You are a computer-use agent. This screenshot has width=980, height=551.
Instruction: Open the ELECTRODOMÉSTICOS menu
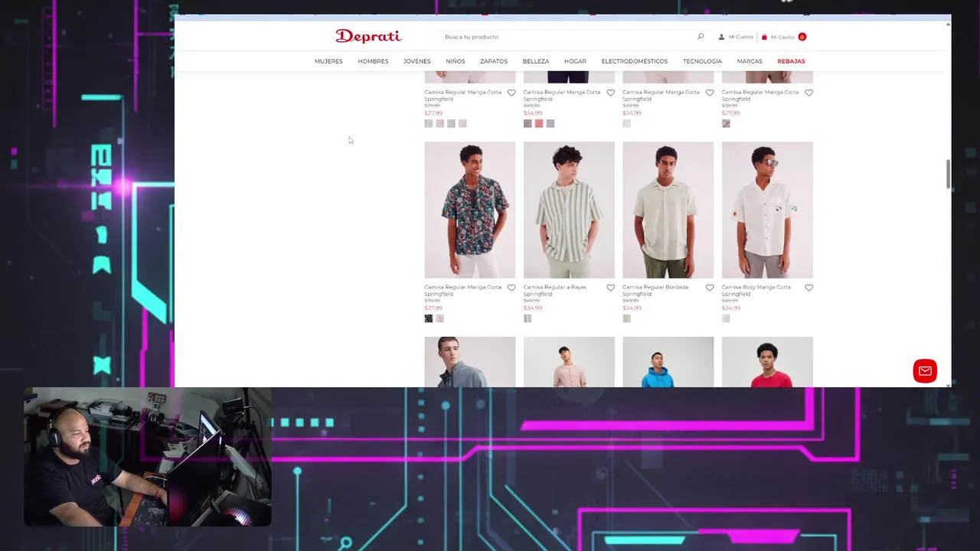coord(635,61)
